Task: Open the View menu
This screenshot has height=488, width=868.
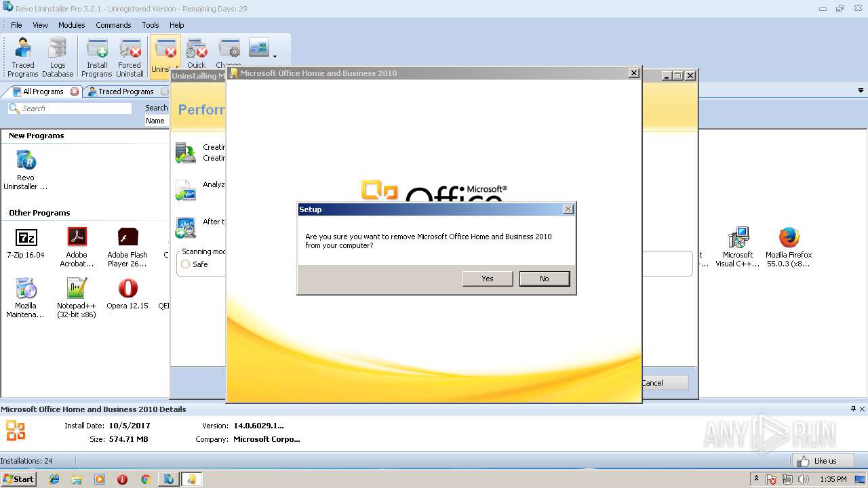Action: point(41,25)
